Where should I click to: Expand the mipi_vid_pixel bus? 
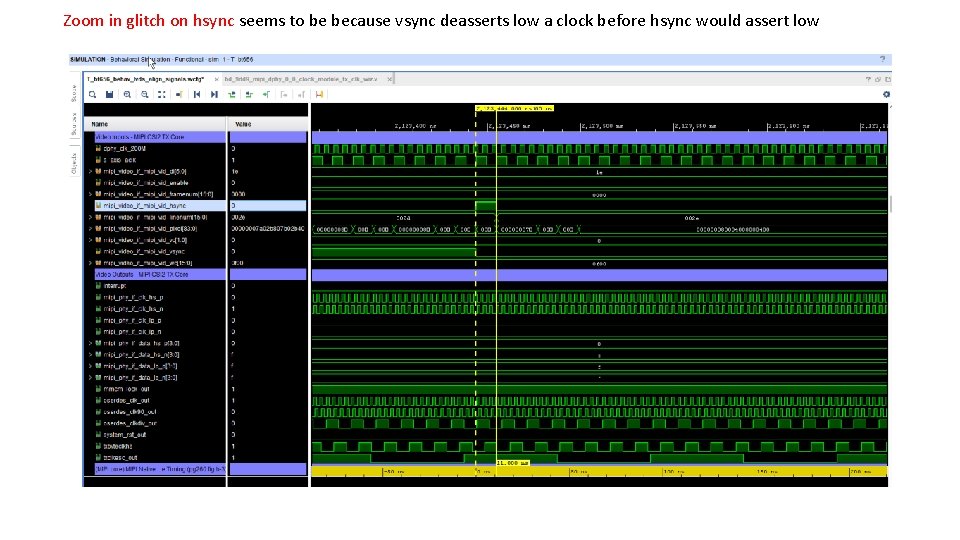(x=91, y=228)
